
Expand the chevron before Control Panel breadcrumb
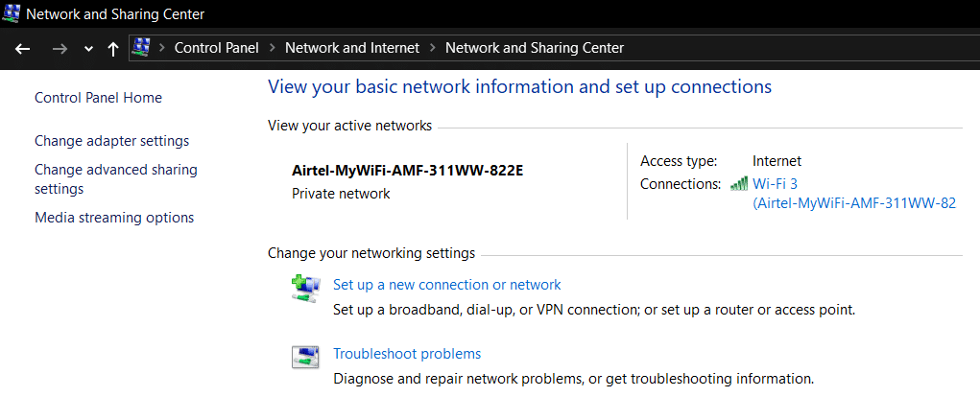click(162, 48)
